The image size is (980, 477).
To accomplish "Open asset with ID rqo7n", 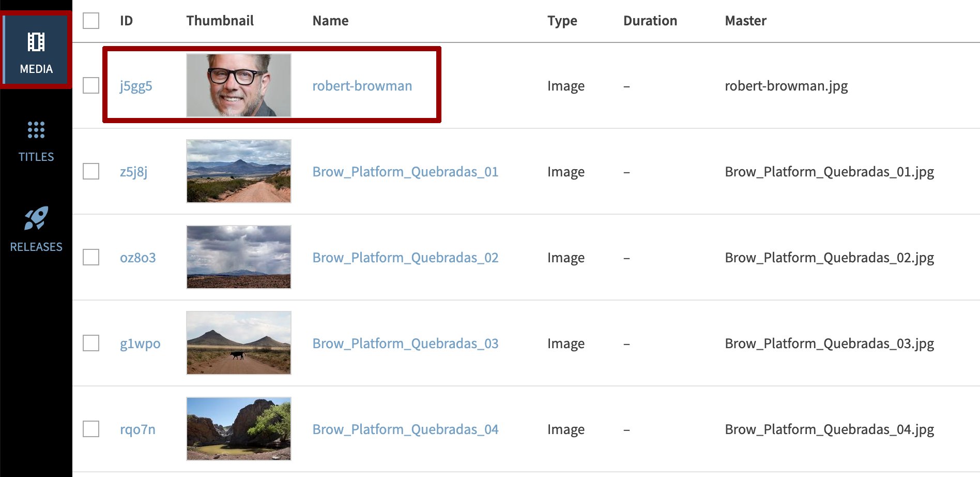I will pos(137,429).
